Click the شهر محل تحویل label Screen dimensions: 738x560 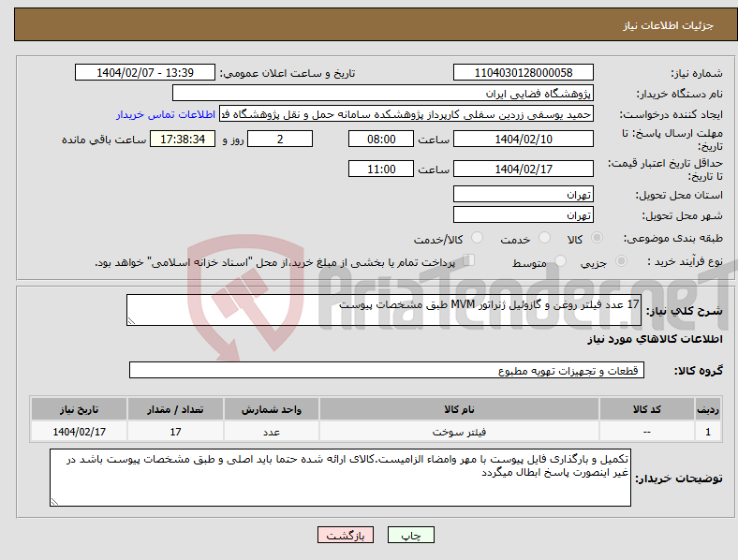click(x=683, y=216)
